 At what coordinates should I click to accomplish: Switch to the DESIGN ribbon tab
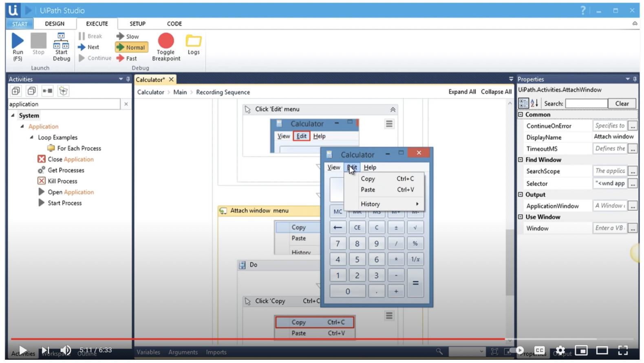[55, 24]
